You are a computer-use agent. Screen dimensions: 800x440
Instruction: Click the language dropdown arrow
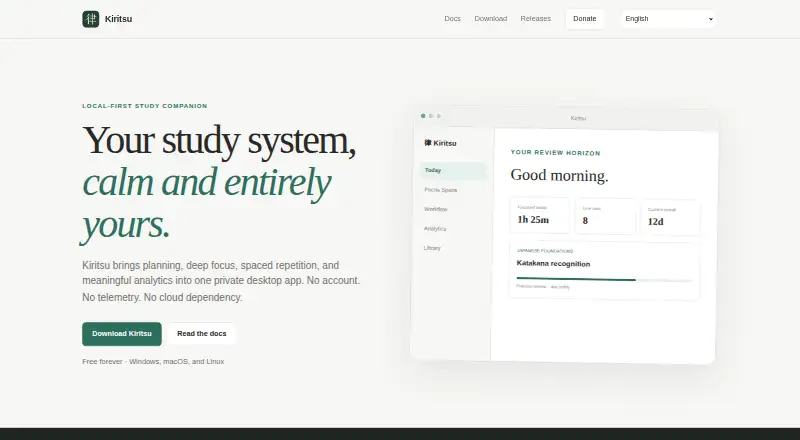(x=711, y=19)
